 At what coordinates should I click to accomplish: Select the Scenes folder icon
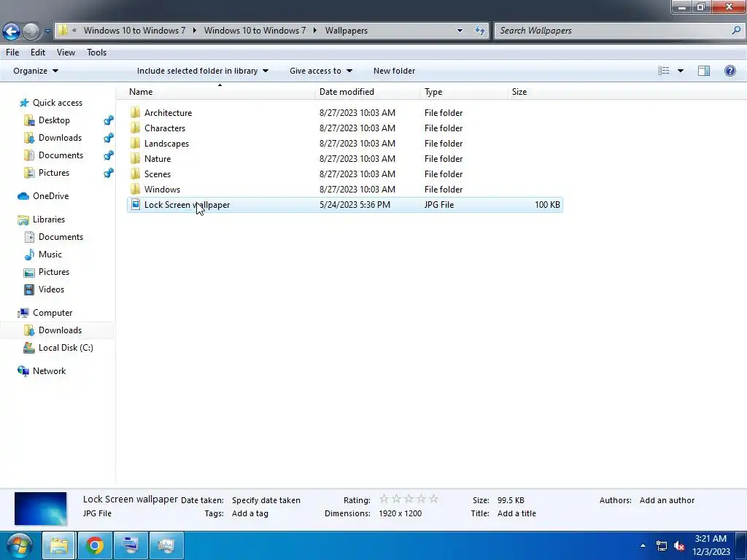(135, 174)
